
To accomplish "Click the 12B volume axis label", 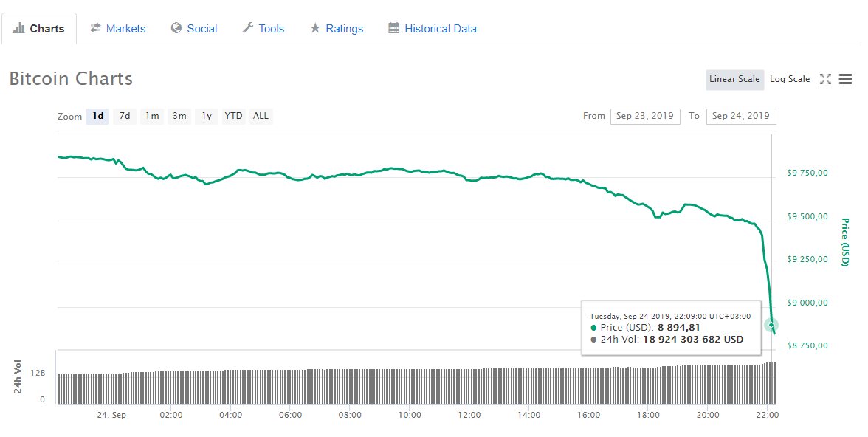I will (38, 373).
